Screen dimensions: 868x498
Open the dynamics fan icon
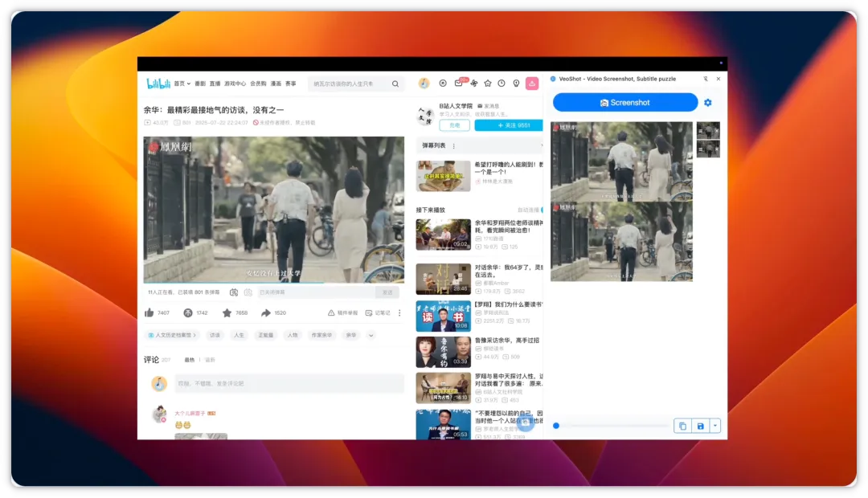point(474,83)
